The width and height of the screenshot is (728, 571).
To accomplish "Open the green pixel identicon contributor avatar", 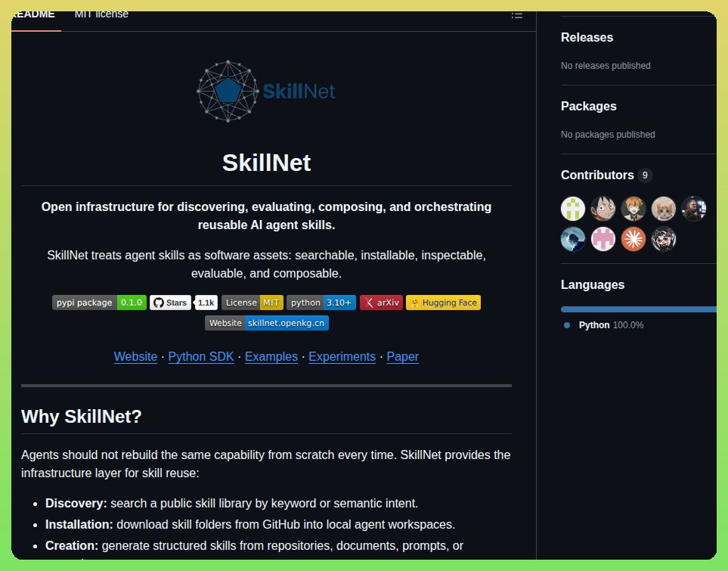I will (573, 209).
